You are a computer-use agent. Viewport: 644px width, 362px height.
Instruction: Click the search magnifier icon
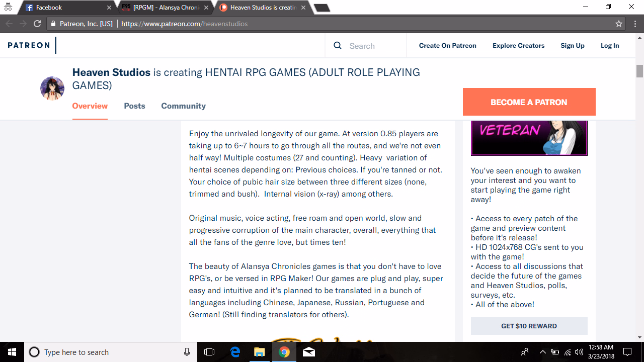pyautogui.click(x=338, y=46)
